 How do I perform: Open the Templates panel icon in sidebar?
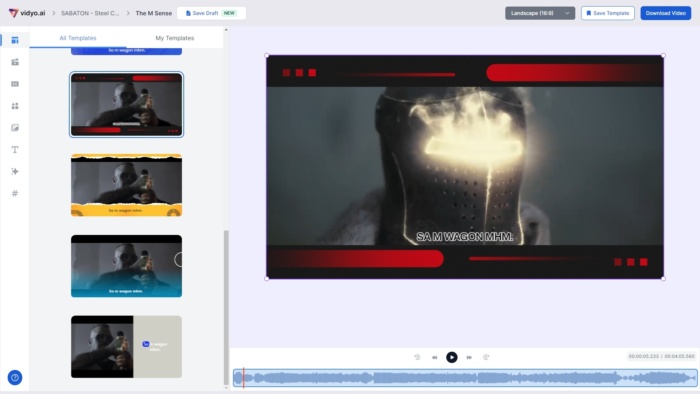(x=15, y=40)
